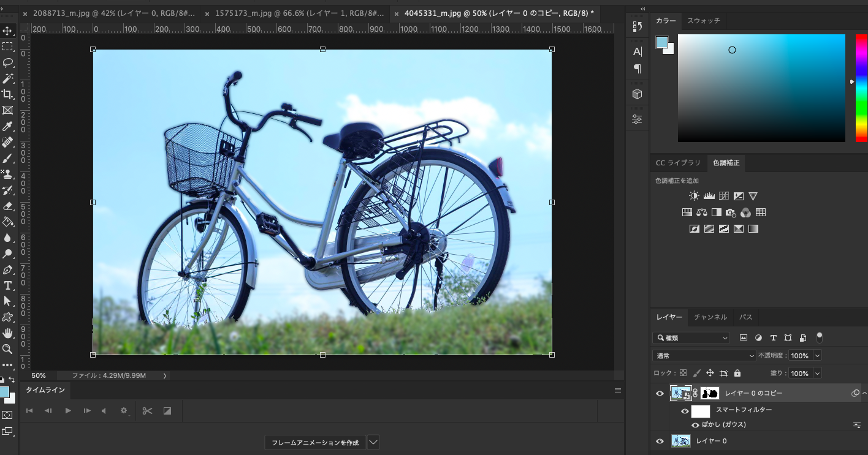Screen dimensions: 868x455
Task: Open the 塗り fill dropdown arrow
Action: coord(817,373)
